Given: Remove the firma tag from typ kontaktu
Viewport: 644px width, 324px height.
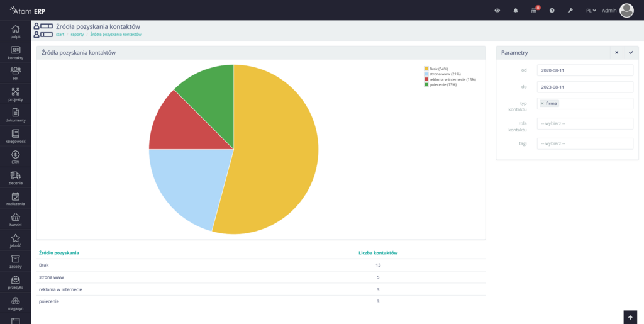Looking at the screenshot, I should coord(542,103).
